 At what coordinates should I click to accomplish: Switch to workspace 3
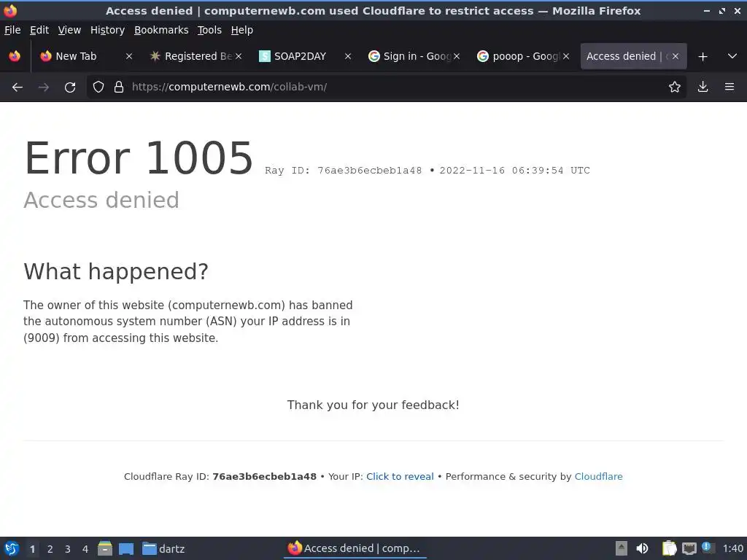tap(68, 549)
